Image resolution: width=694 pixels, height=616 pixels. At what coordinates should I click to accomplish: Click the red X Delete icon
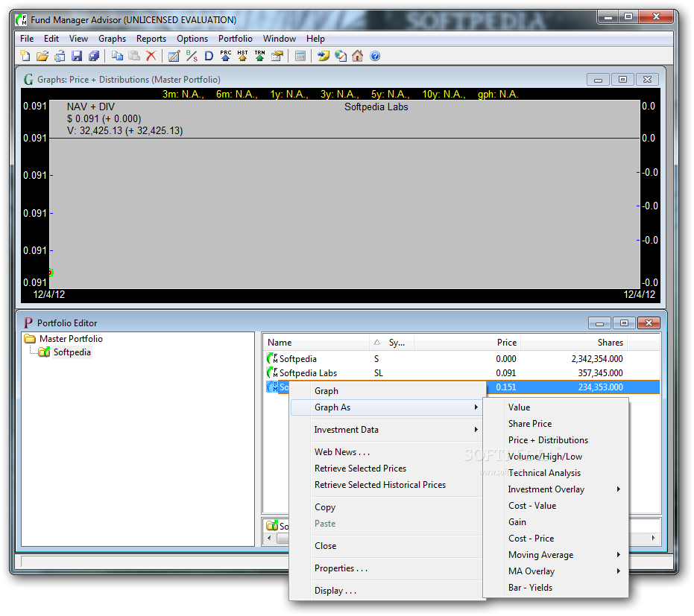151,56
